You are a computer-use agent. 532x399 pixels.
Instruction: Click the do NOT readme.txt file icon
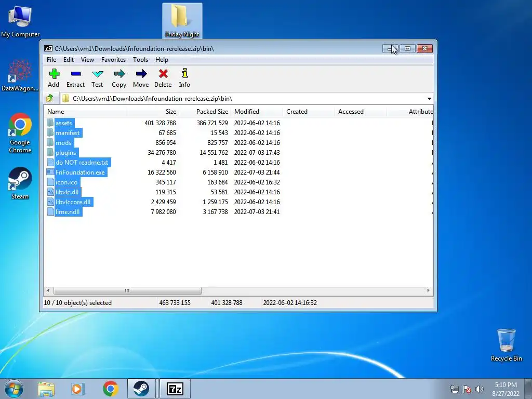tap(50, 162)
